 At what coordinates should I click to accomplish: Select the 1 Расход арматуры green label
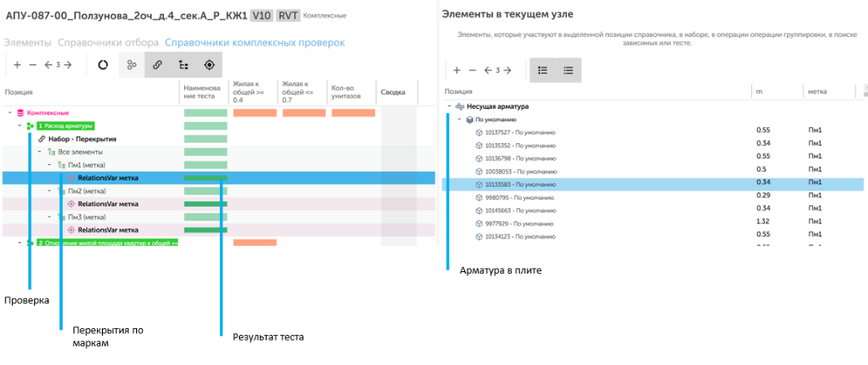tap(65, 126)
